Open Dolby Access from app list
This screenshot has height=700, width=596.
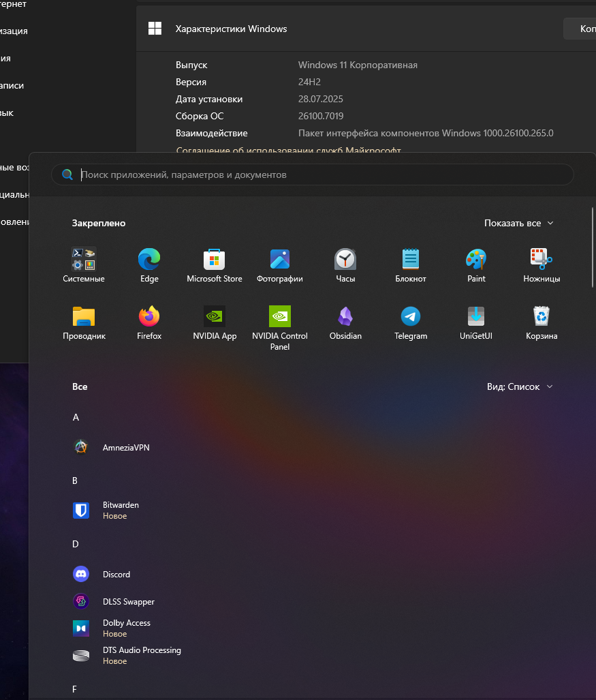click(112, 628)
